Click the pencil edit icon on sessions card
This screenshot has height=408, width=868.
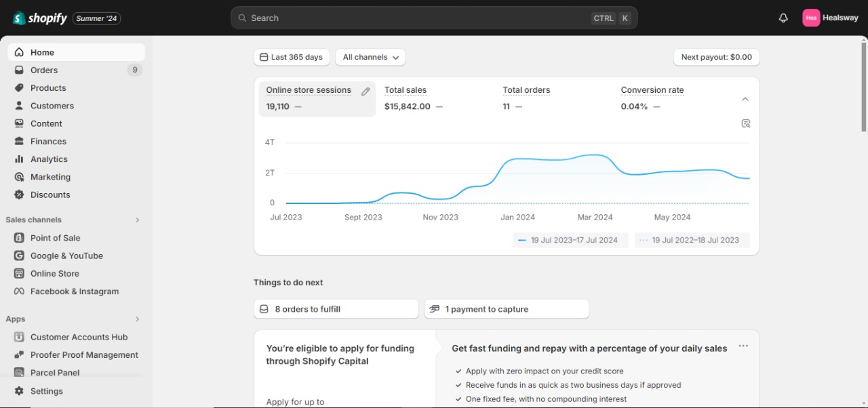(x=366, y=91)
